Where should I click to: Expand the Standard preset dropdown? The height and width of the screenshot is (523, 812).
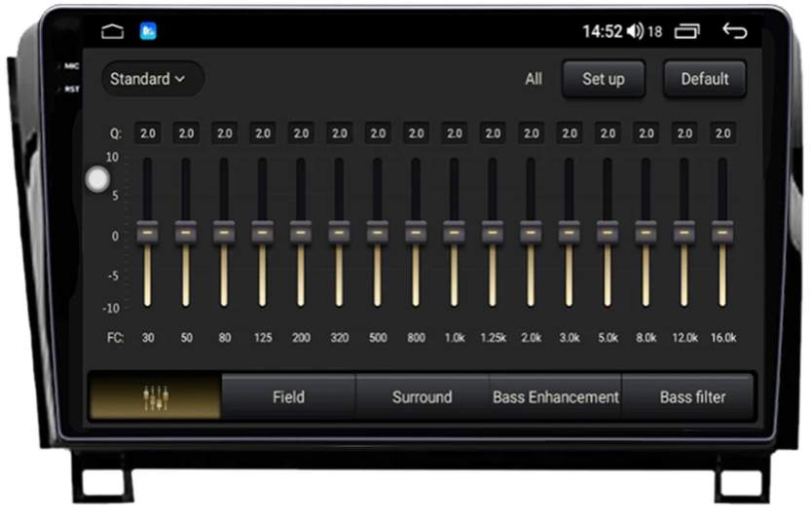coord(152,79)
